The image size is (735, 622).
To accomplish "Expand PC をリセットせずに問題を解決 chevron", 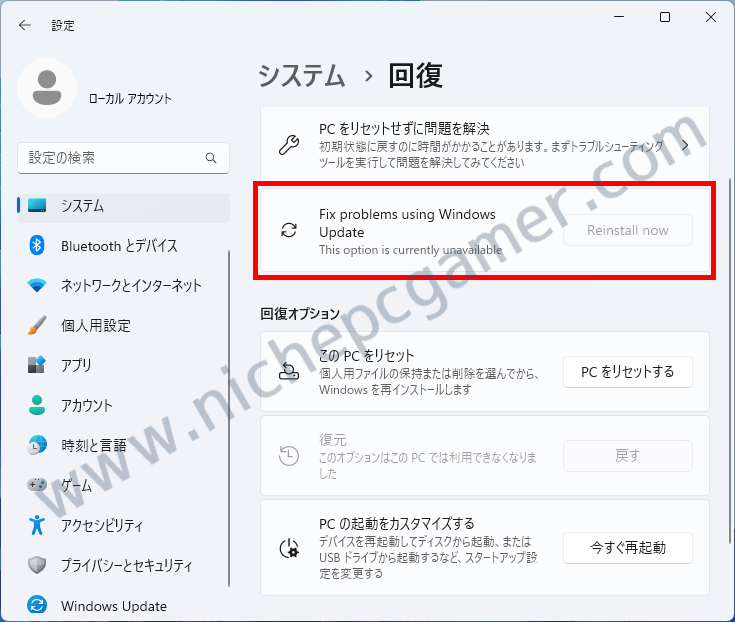I will [685, 145].
